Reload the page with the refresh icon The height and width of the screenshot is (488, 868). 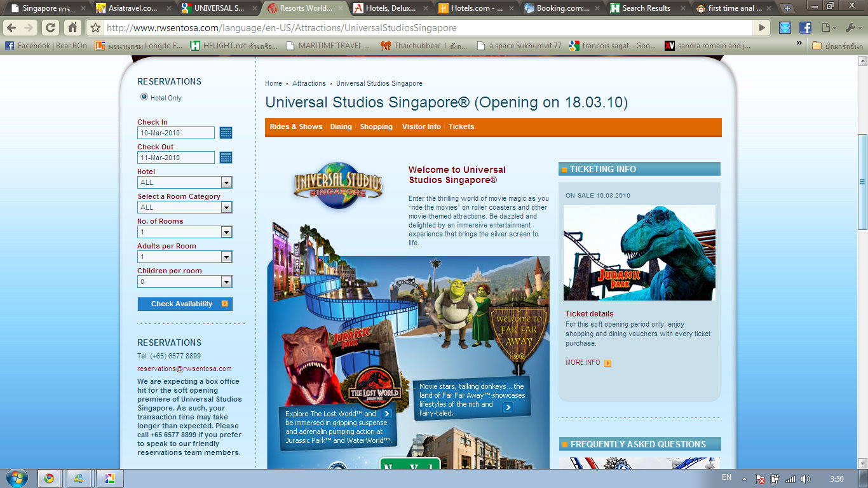coord(51,28)
